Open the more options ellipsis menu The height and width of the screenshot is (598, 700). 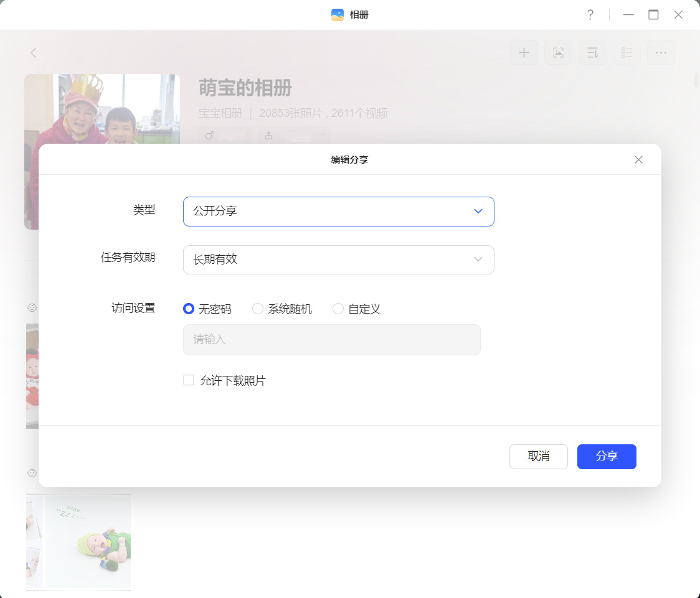coord(661,53)
